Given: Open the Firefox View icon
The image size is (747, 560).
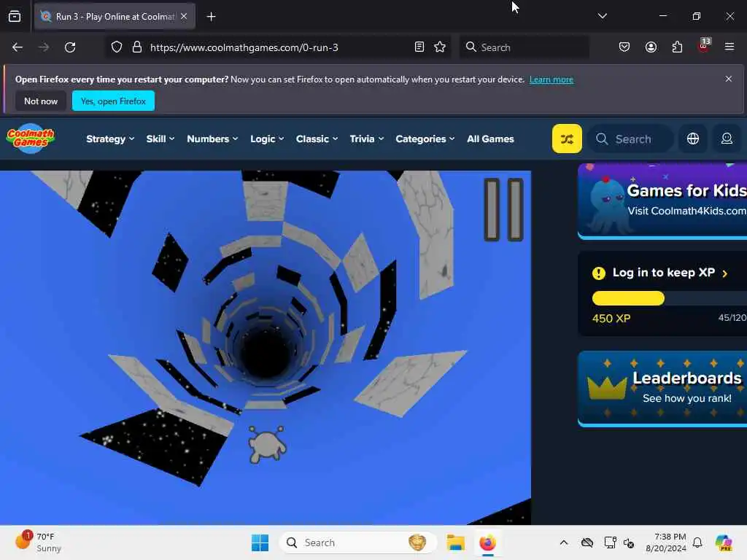Looking at the screenshot, I should 15,17.
